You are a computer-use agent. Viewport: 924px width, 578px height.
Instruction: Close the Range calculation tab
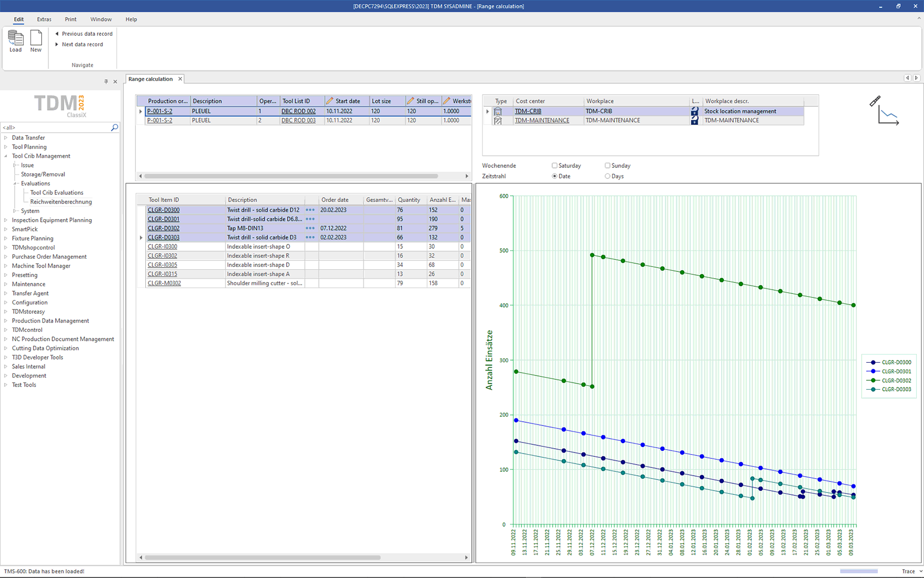180,79
